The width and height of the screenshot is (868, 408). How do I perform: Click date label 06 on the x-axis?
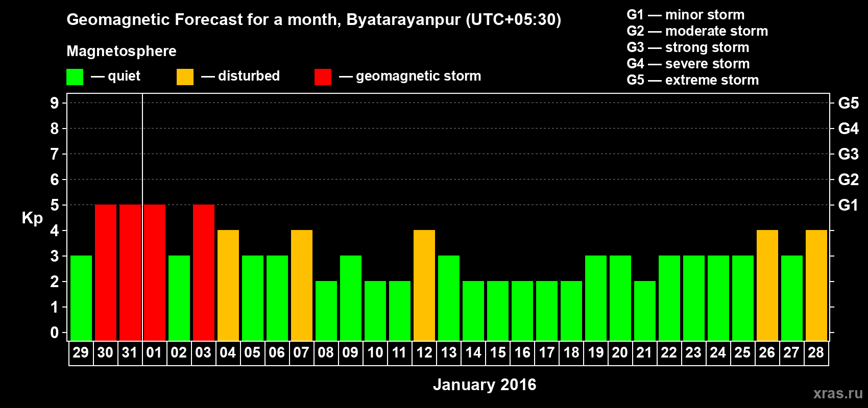(x=277, y=352)
